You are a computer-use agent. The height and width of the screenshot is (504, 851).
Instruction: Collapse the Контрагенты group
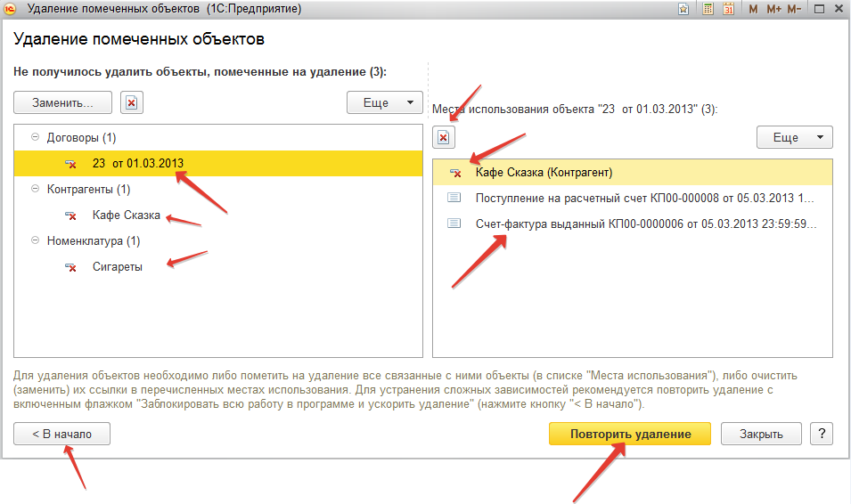click(x=36, y=190)
